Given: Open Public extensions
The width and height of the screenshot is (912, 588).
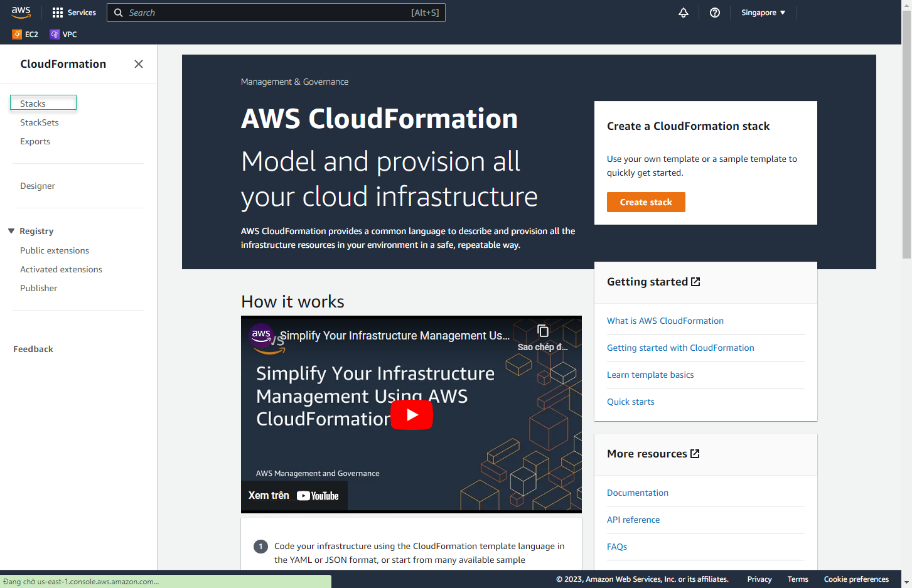Looking at the screenshot, I should 55,250.
